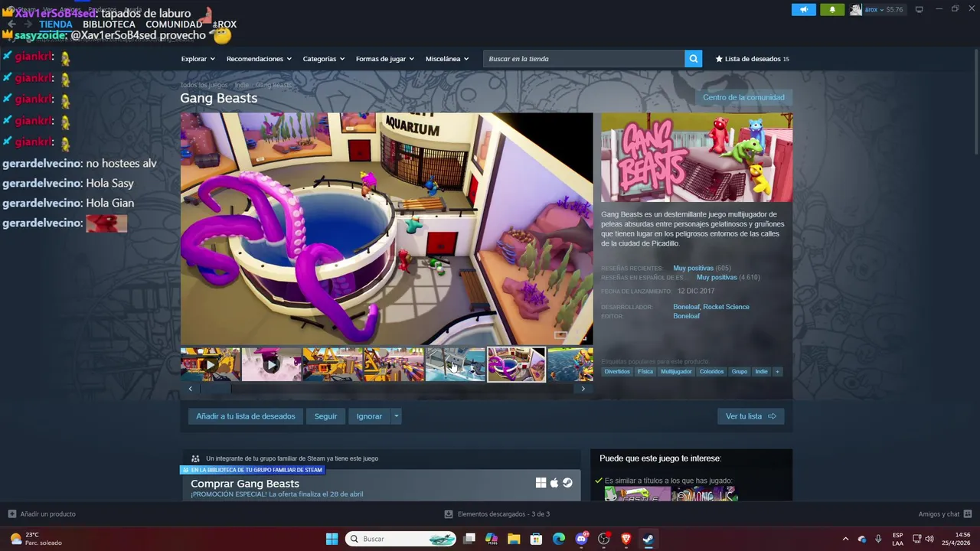980x551 pixels.
Task: Open File Explorer from the taskbar
Action: click(514, 539)
